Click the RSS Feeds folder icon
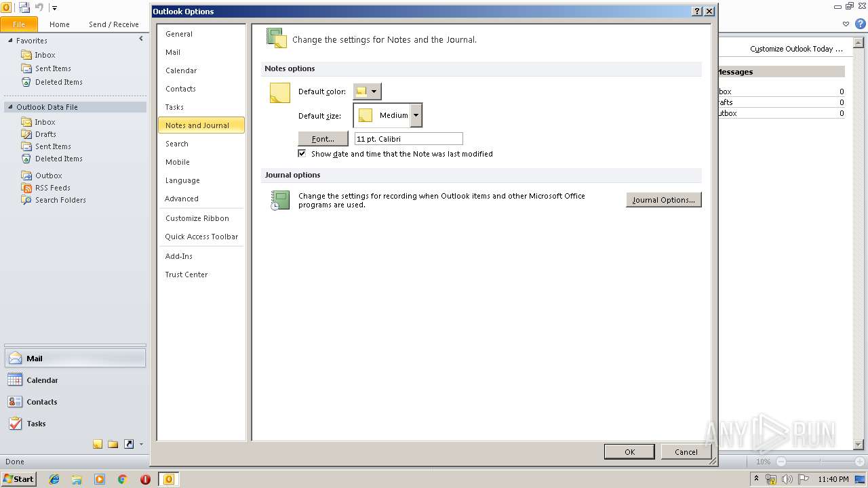 click(x=26, y=188)
